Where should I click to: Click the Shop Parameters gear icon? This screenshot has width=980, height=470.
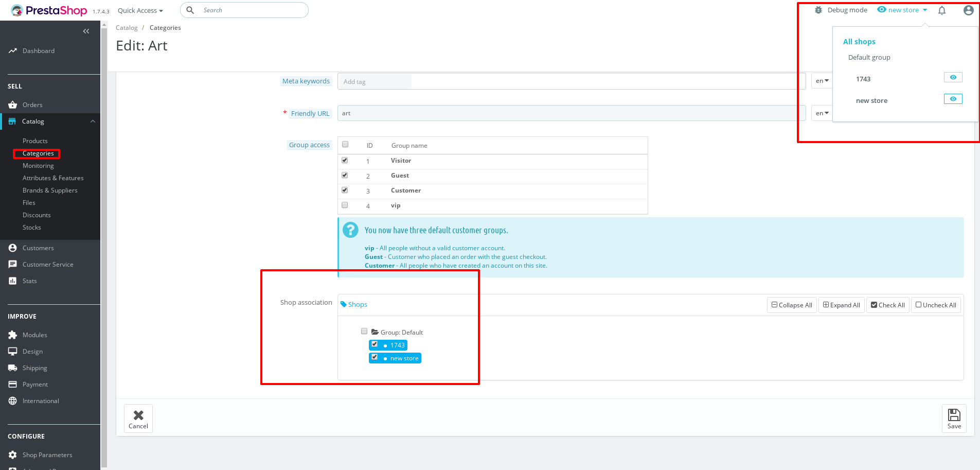(x=13, y=455)
